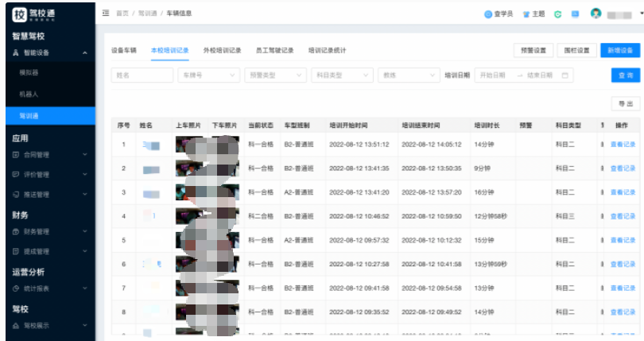The height and width of the screenshot is (341, 644).
Task: Switch to the 外校培训记录 tab
Action: (x=222, y=50)
